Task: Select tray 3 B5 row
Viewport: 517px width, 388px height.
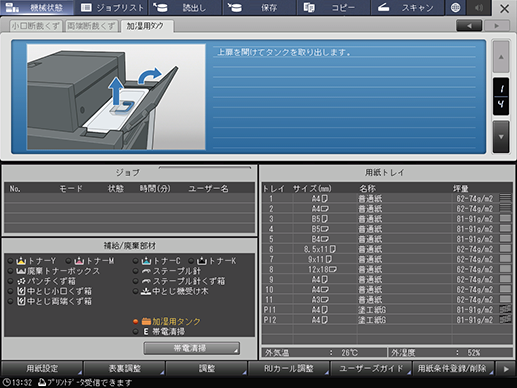Action: coord(387,219)
